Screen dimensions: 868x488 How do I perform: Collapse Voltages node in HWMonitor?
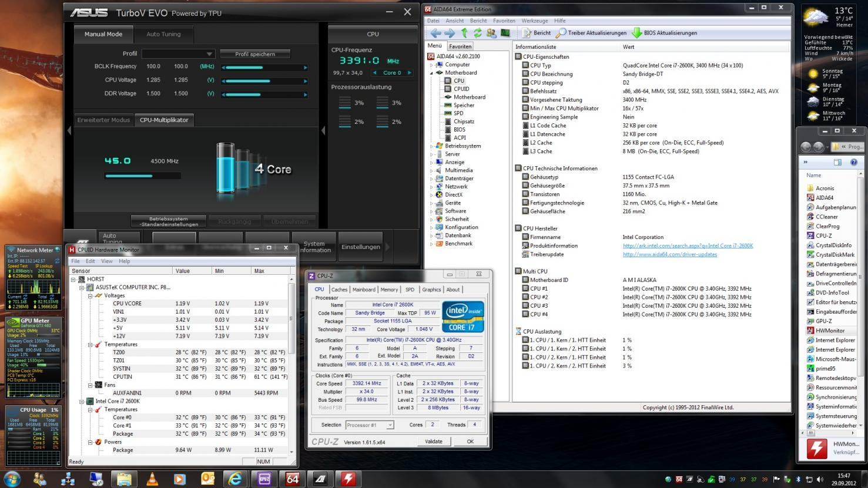(x=91, y=295)
